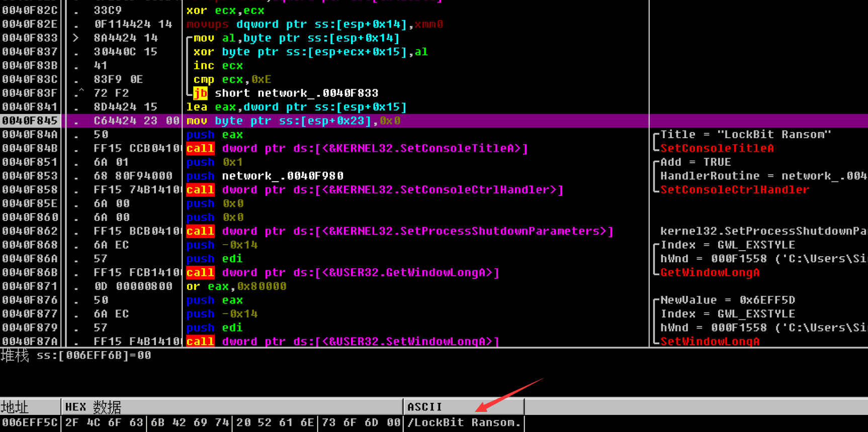868x432 pixels.
Task: Select address 0040F82C in the disassembly
Action: tap(30, 10)
